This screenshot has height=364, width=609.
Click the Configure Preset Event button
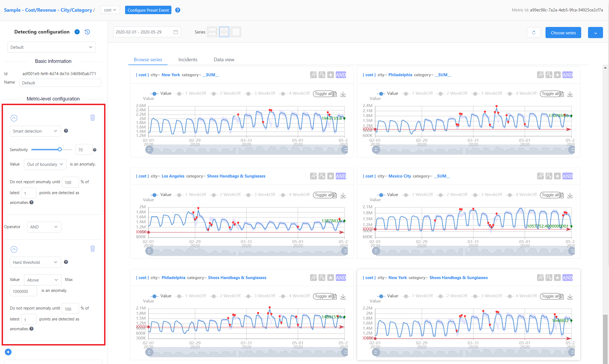pos(148,10)
